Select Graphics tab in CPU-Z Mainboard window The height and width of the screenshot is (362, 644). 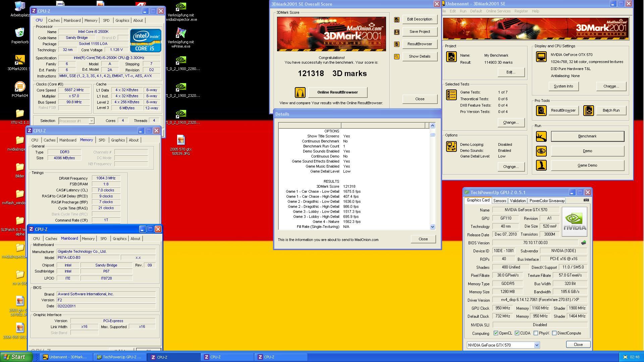119,239
